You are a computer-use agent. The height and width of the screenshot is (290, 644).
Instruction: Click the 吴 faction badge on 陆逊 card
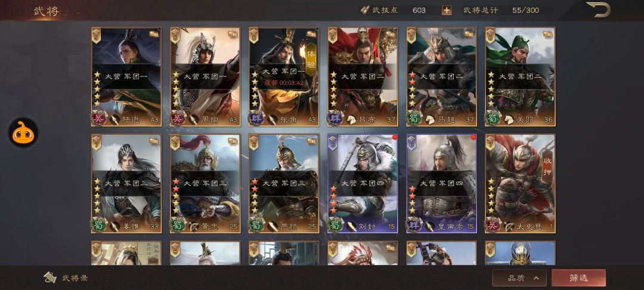tap(98, 118)
